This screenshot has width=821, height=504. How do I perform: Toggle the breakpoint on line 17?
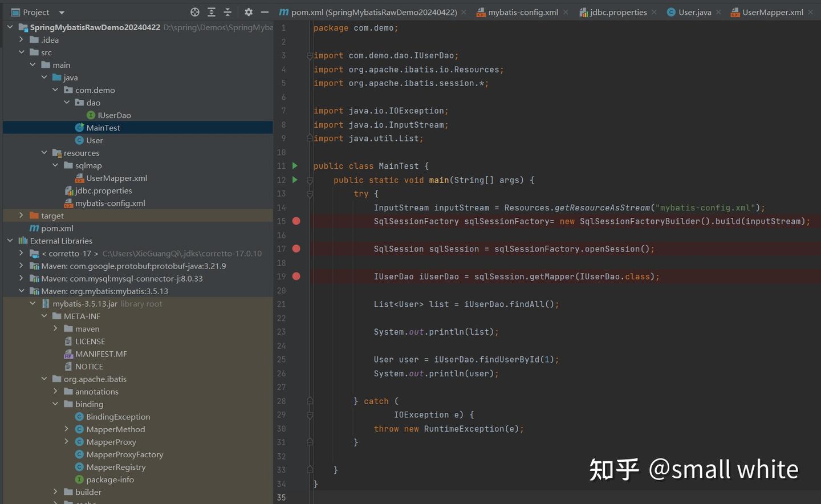[x=296, y=249]
